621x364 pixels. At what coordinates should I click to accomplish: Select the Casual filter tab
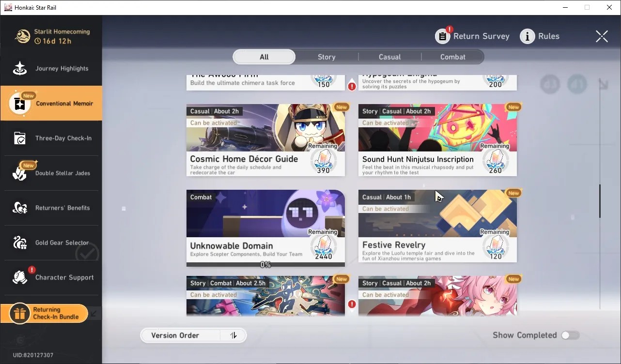click(390, 57)
